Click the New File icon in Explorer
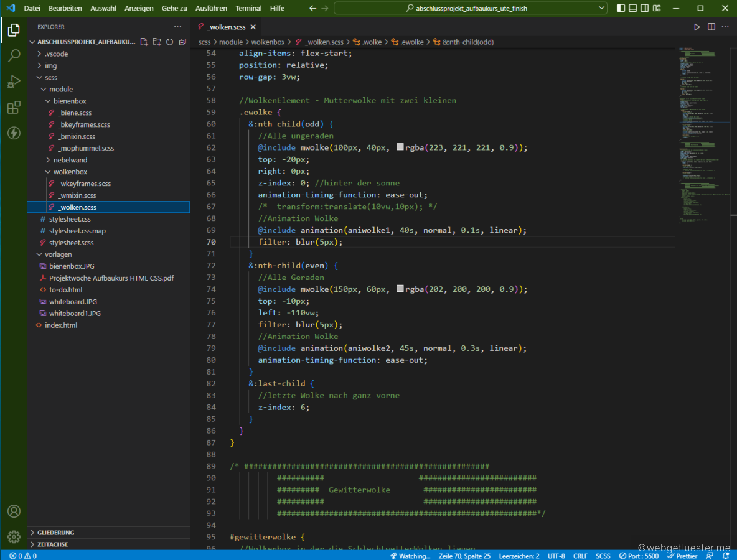 144,42
